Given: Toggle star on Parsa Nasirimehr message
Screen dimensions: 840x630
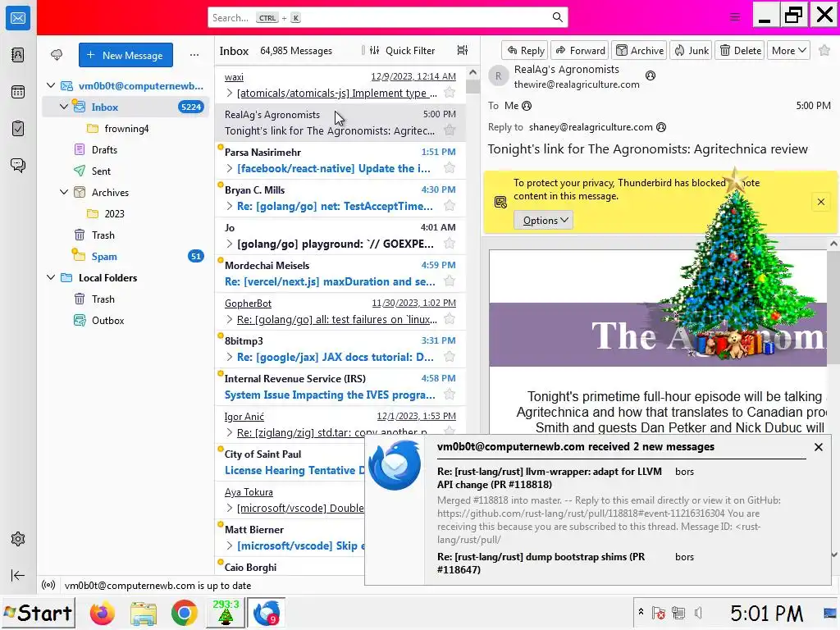Looking at the screenshot, I should point(450,168).
